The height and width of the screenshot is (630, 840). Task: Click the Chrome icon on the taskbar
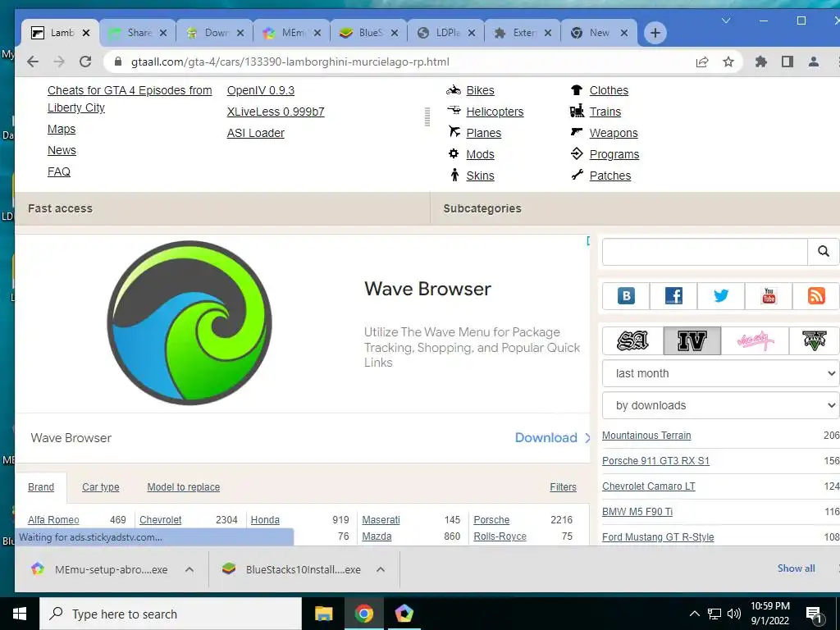coord(363,614)
